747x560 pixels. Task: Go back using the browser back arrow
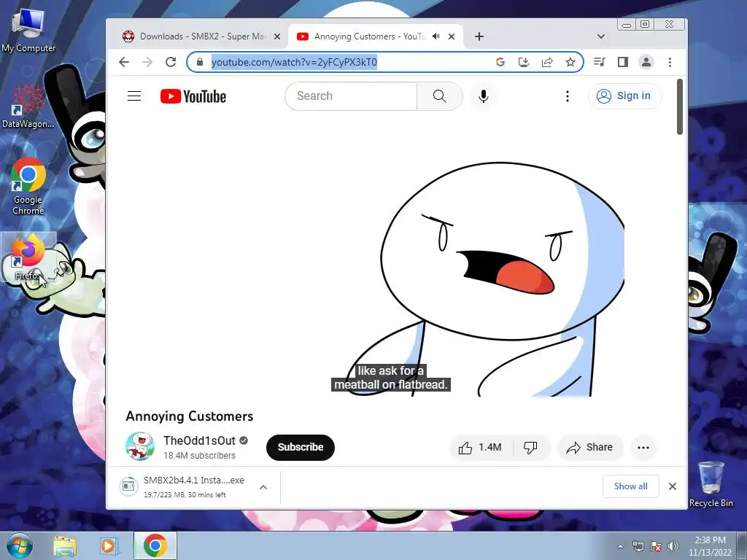124,62
